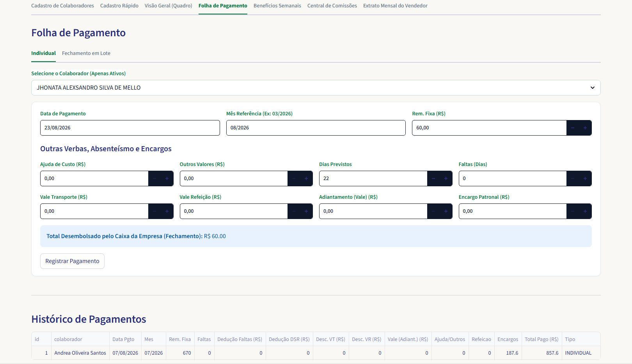This screenshot has width=632, height=364.
Task: Decrease Rem. Fixa value with minus
Action: [x=573, y=128]
